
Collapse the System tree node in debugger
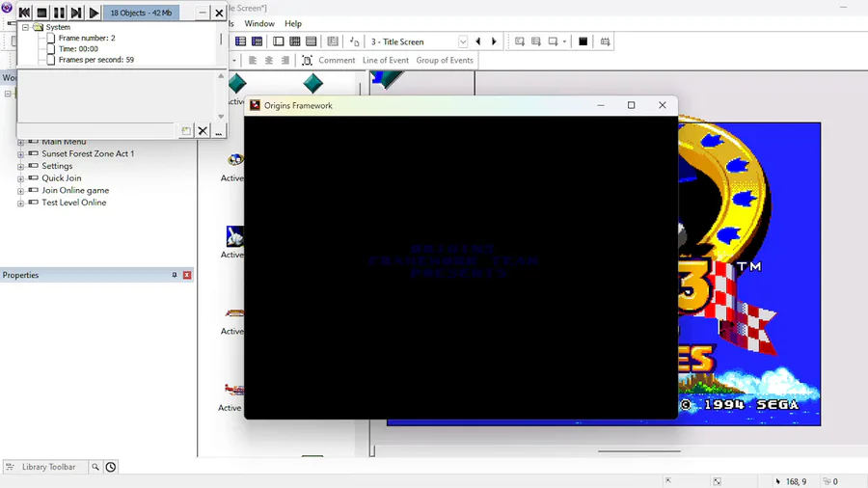point(25,27)
